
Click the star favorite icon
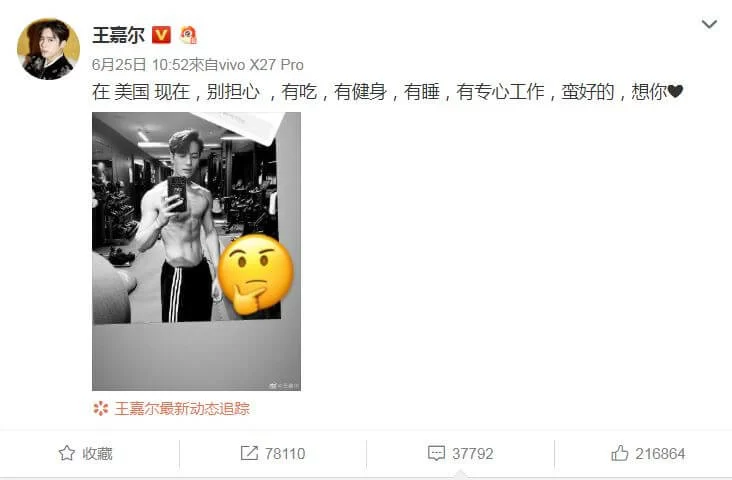tap(67, 453)
